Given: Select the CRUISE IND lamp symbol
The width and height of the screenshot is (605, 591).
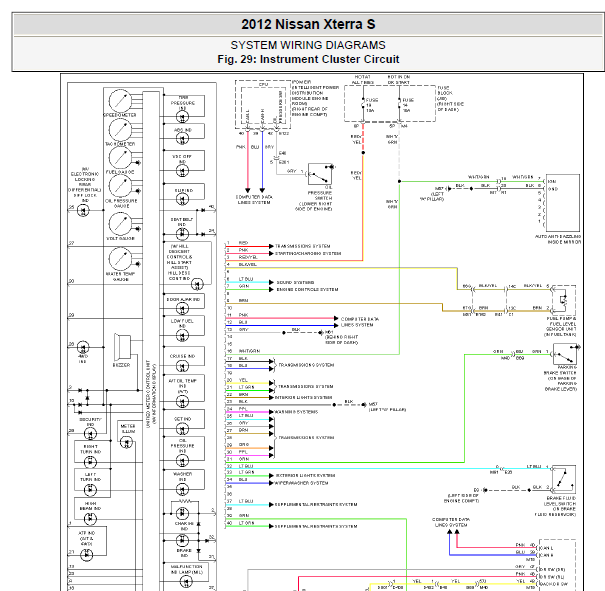Looking at the screenshot, I should click(x=183, y=366).
